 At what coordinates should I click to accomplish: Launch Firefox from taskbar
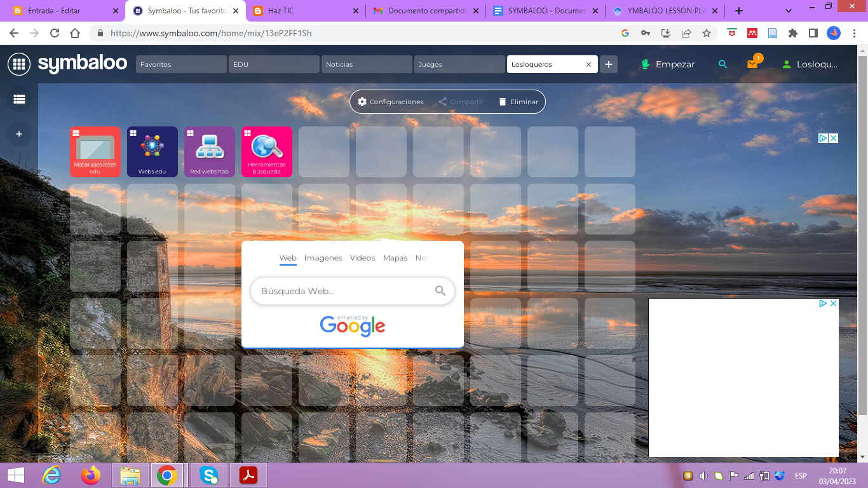(x=91, y=475)
